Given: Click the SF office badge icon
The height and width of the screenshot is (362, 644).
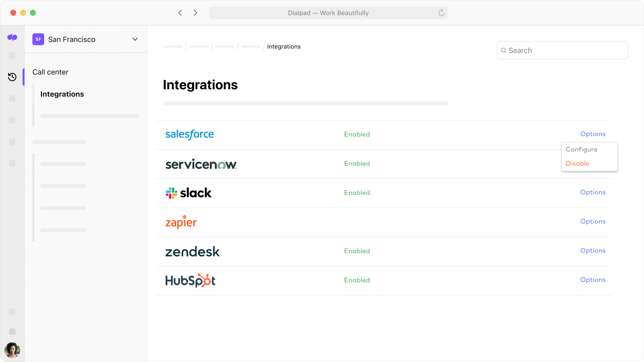Looking at the screenshot, I should pyautogui.click(x=38, y=39).
